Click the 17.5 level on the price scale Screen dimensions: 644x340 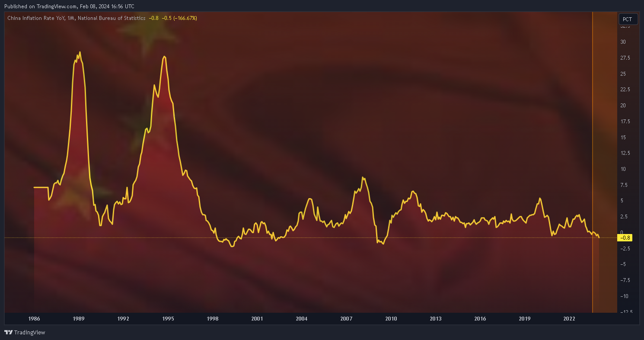coord(625,121)
